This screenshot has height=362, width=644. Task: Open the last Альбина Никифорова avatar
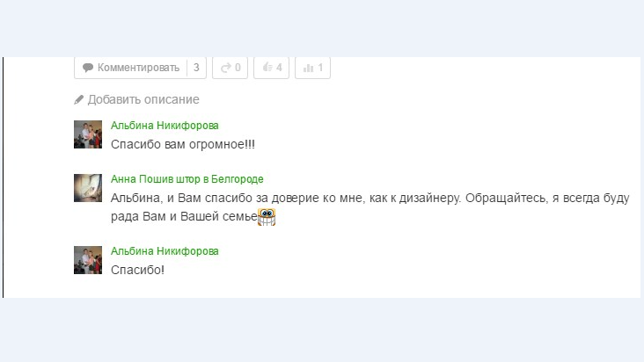pos(88,260)
